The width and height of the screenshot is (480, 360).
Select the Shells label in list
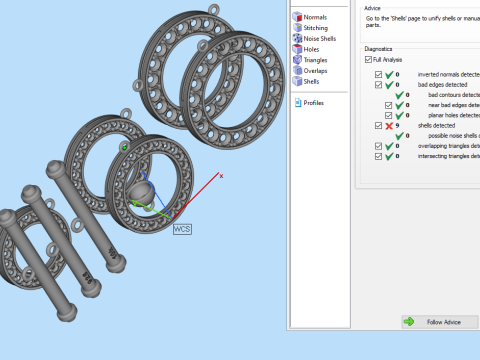tap(311, 81)
